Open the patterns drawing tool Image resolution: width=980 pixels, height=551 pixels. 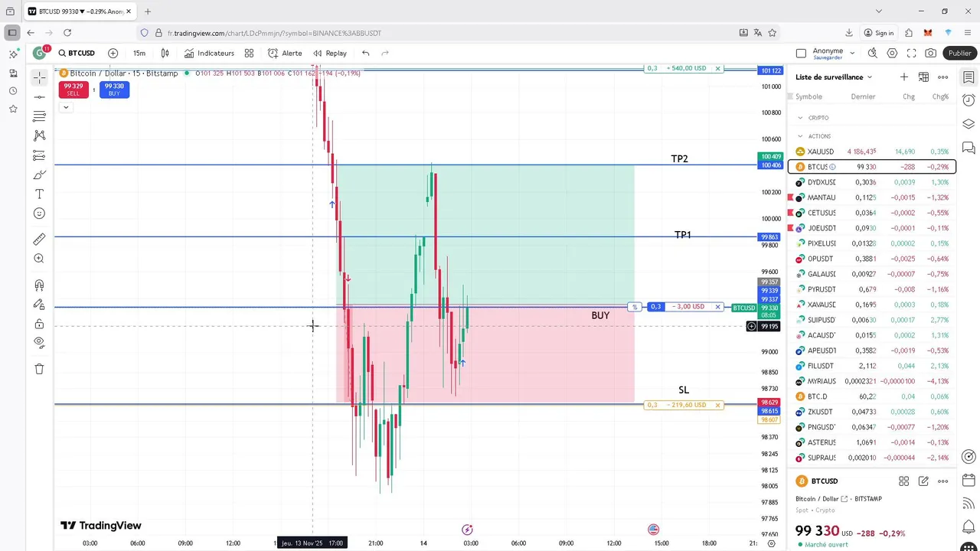pyautogui.click(x=39, y=135)
